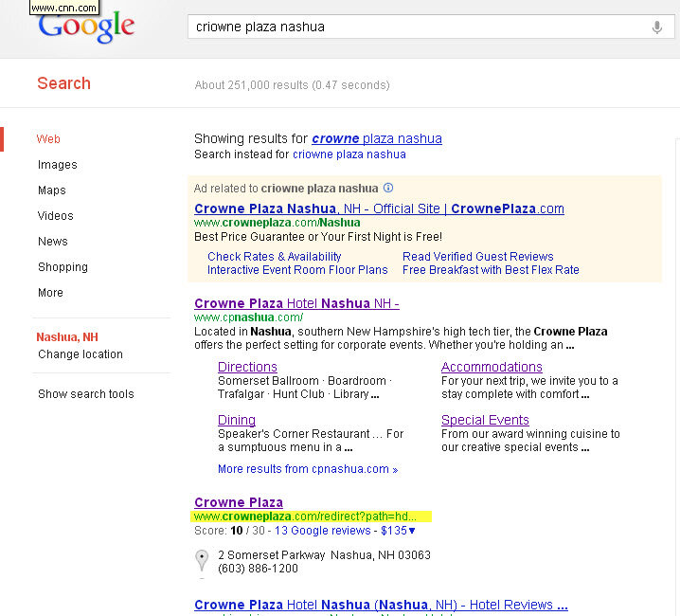Expand the $135 price dropdown arrow
680x616 pixels.
412,531
